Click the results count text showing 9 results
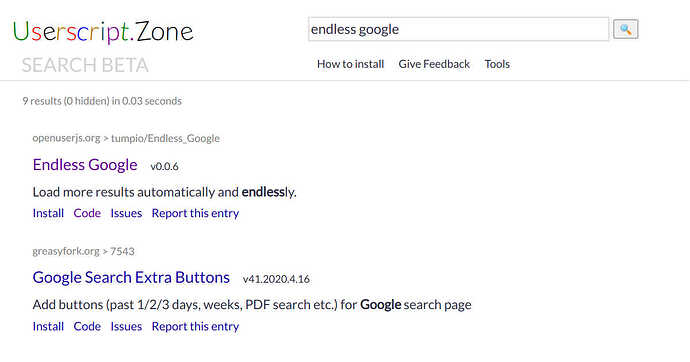Screen dimensions: 690x362 coord(102,101)
